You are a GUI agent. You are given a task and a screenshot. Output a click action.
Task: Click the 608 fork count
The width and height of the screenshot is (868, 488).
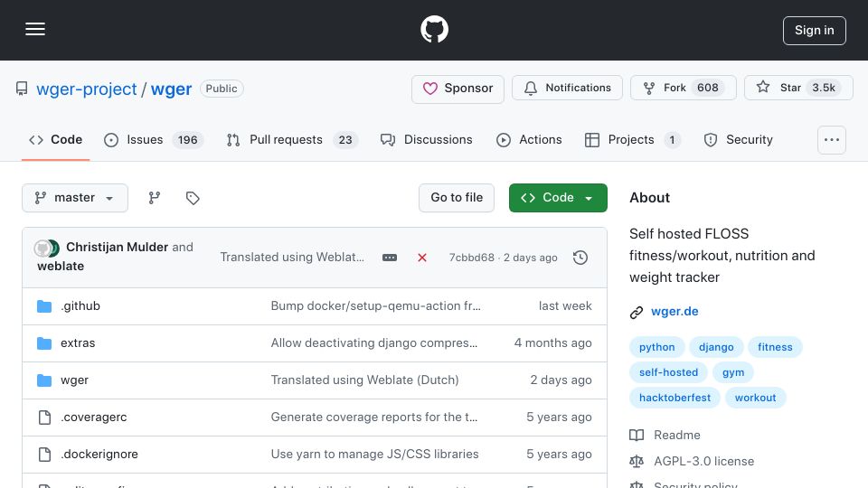click(x=707, y=88)
